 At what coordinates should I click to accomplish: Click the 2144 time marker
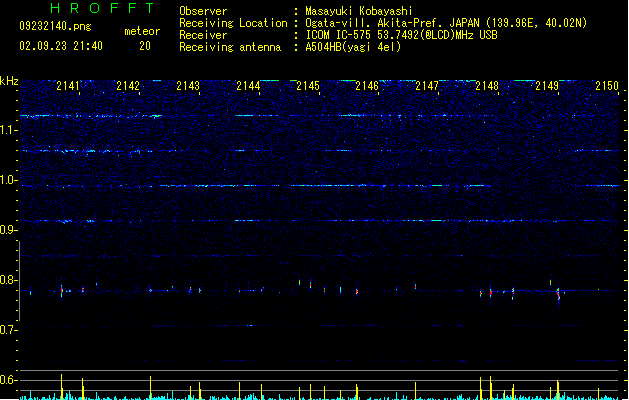point(248,86)
